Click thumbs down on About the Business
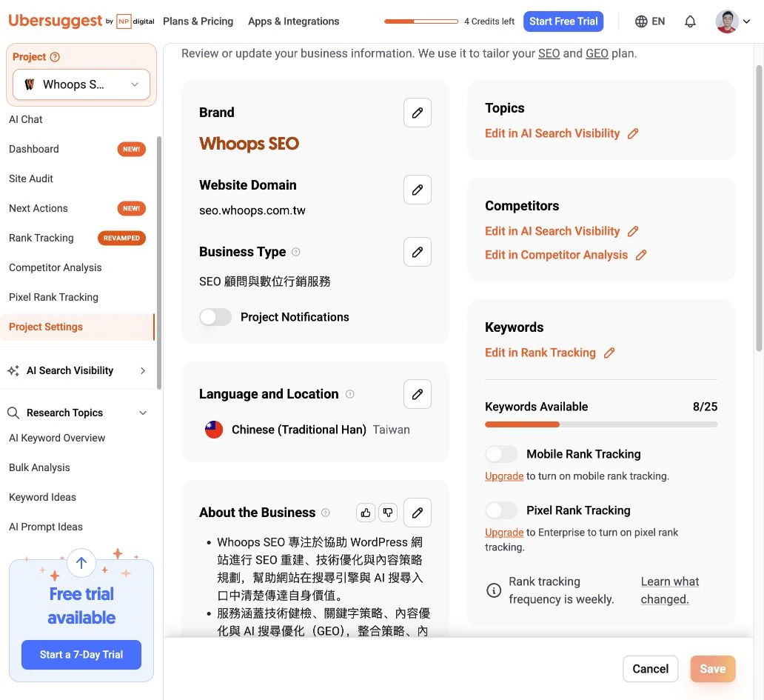Image resolution: width=764 pixels, height=700 pixels. [388, 513]
